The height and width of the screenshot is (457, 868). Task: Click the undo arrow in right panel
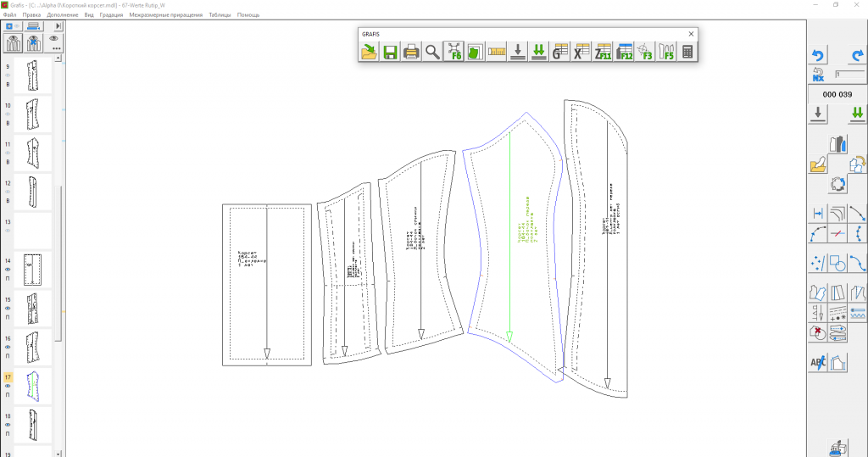pos(818,55)
